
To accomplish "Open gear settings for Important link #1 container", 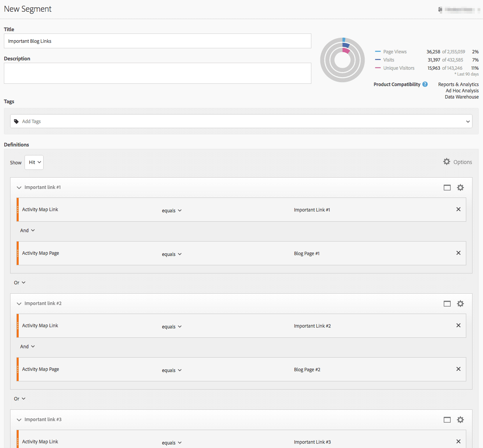I will [460, 188].
